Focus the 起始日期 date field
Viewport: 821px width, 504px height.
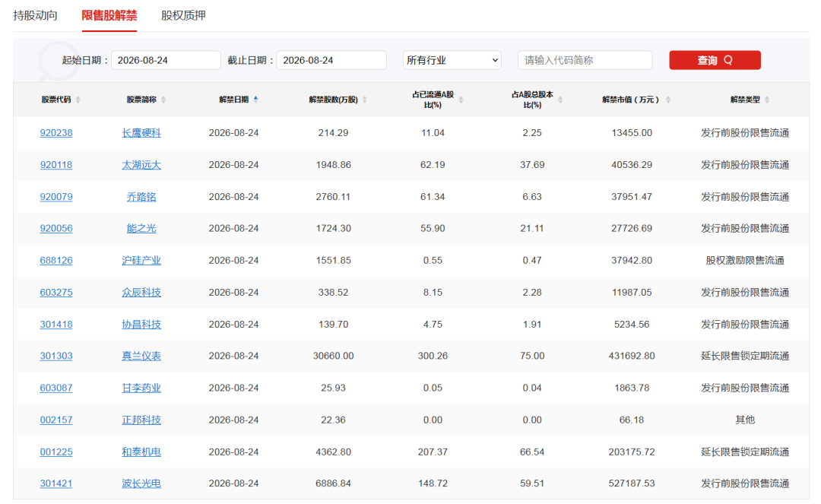(166, 60)
